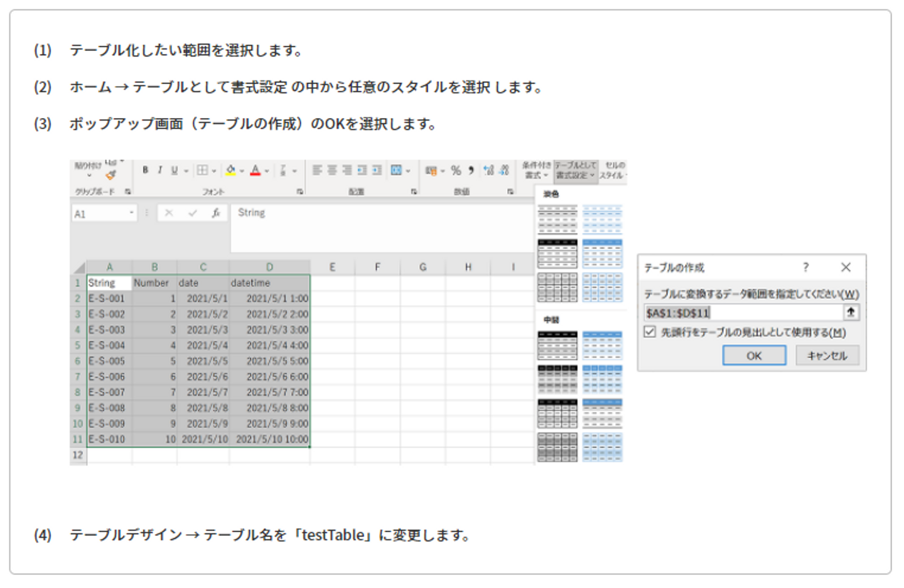Uncheck 先頭行をテーブルの見出しとして使用する

click(x=650, y=331)
